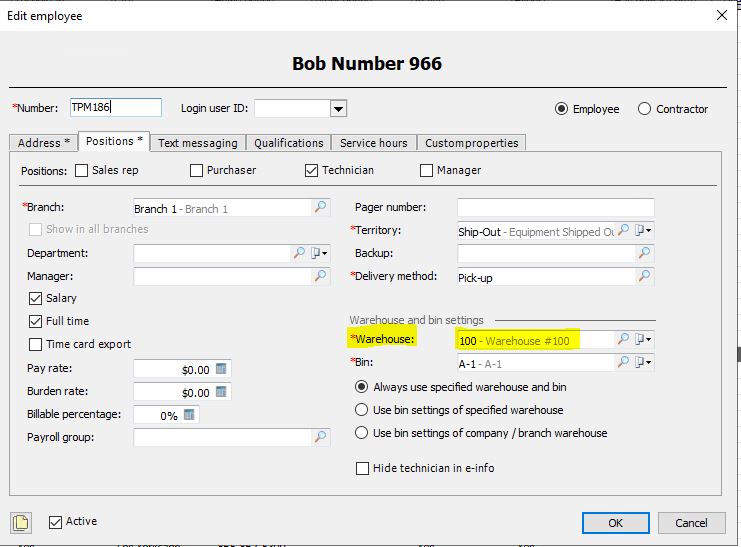Select Use bin settings of company / branch warehouse
The height and width of the screenshot is (547, 741).
click(x=362, y=433)
